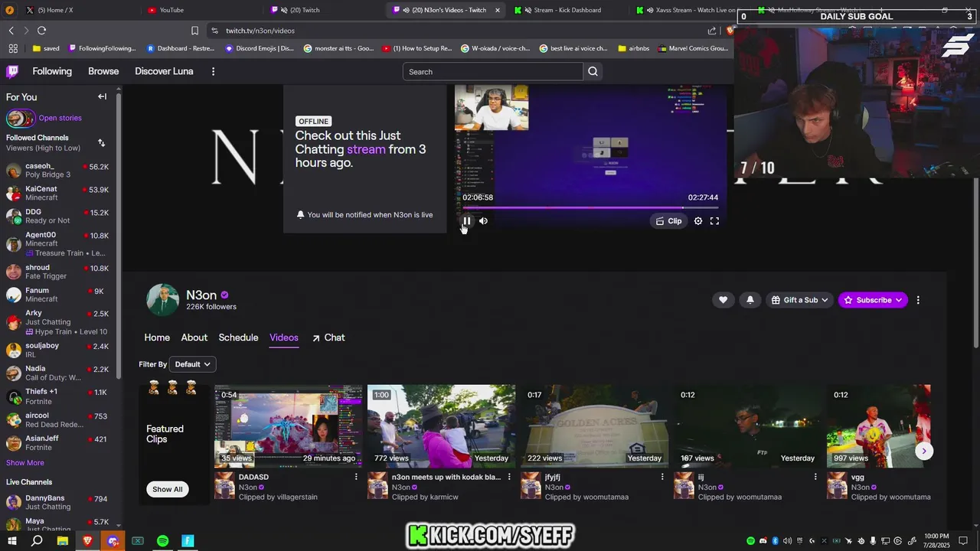Image resolution: width=980 pixels, height=551 pixels.
Task: Click Show More followed channels
Action: point(25,463)
